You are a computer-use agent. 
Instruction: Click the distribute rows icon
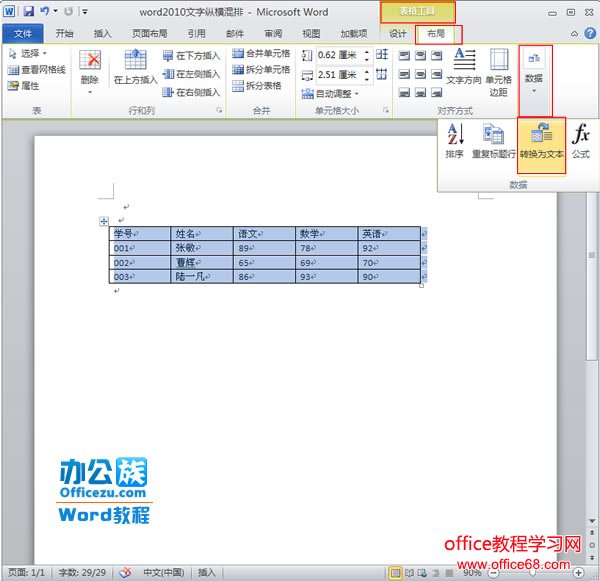click(x=382, y=54)
